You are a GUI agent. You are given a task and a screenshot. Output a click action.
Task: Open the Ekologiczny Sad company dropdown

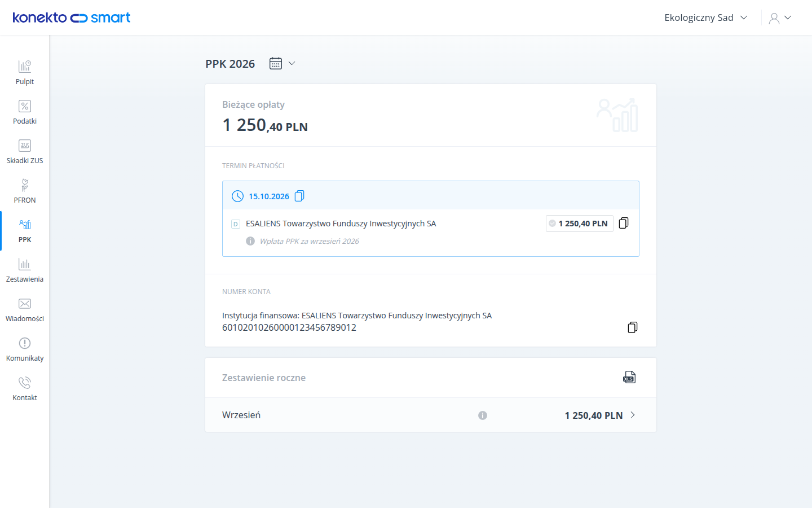[706, 17]
